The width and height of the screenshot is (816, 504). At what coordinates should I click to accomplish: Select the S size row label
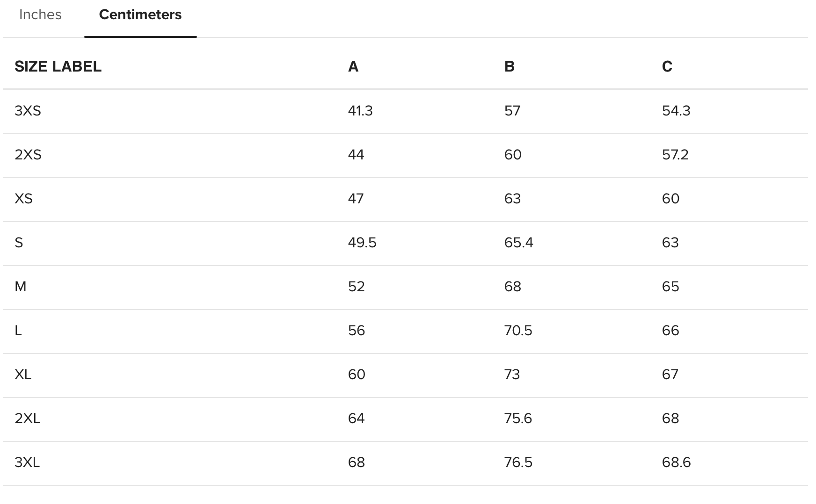[19, 243]
